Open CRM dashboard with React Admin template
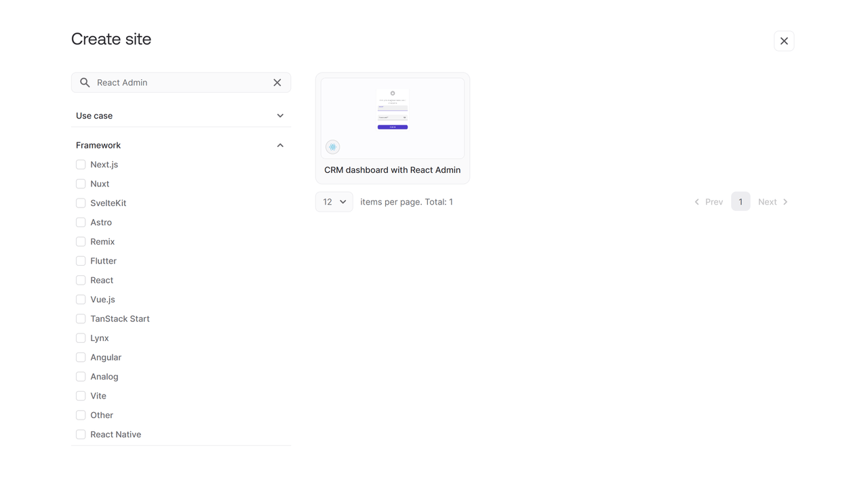 [x=392, y=170]
